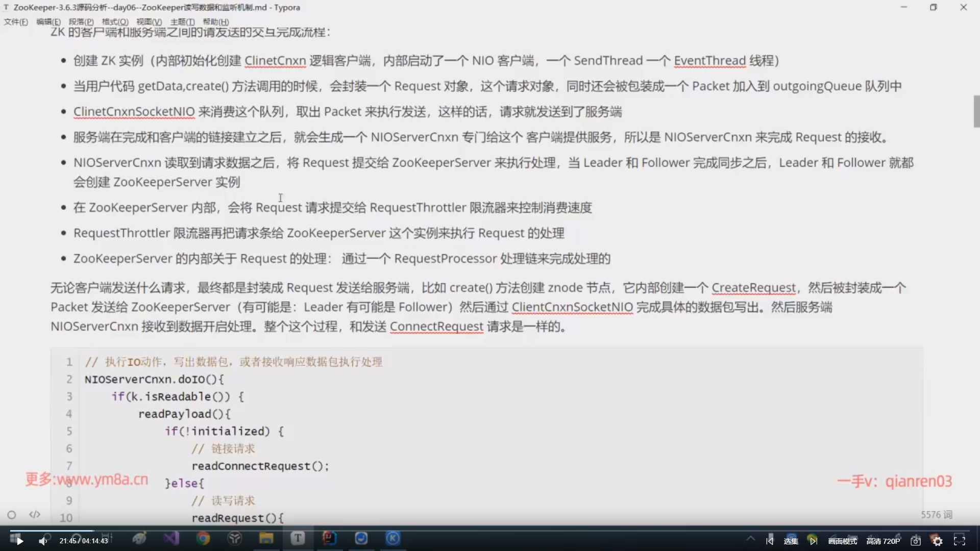Open the video player settings gear

pyautogui.click(x=938, y=541)
